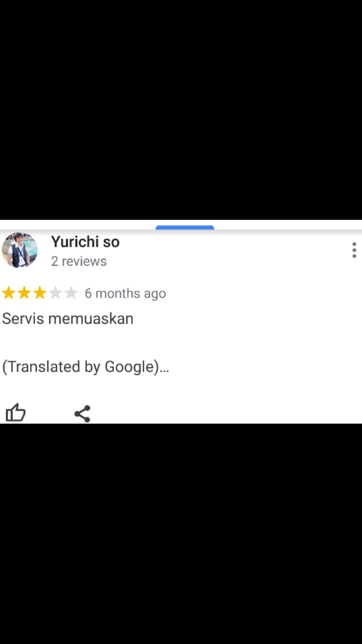Viewport: 362px width, 644px height.
Task: Tap the fifth grey rating star
Action: pyautogui.click(x=71, y=293)
